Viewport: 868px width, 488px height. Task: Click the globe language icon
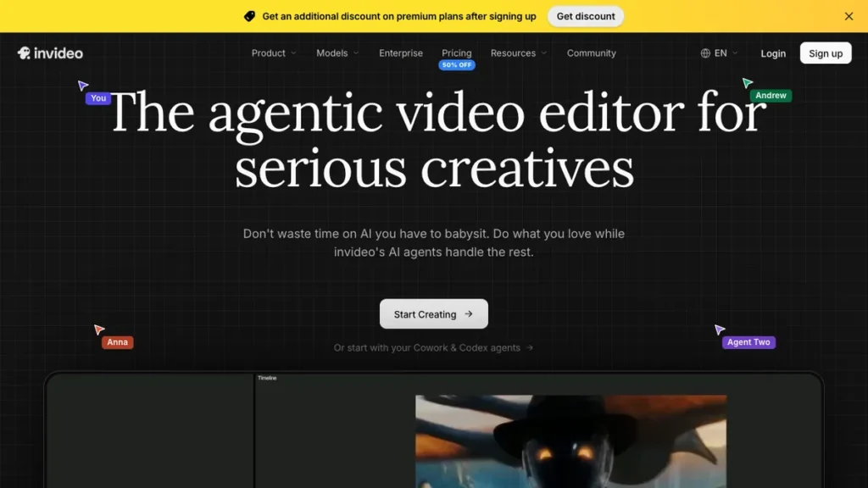pos(705,53)
